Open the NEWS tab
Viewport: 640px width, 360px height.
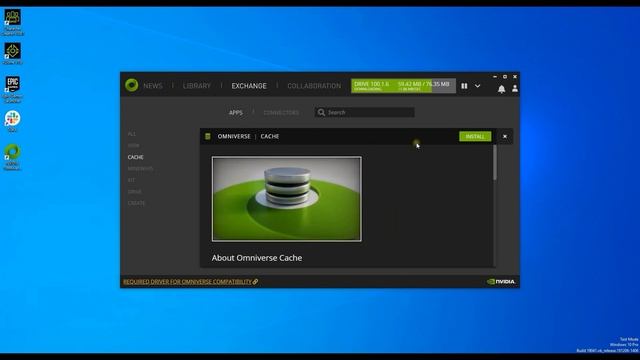pos(153,86)
